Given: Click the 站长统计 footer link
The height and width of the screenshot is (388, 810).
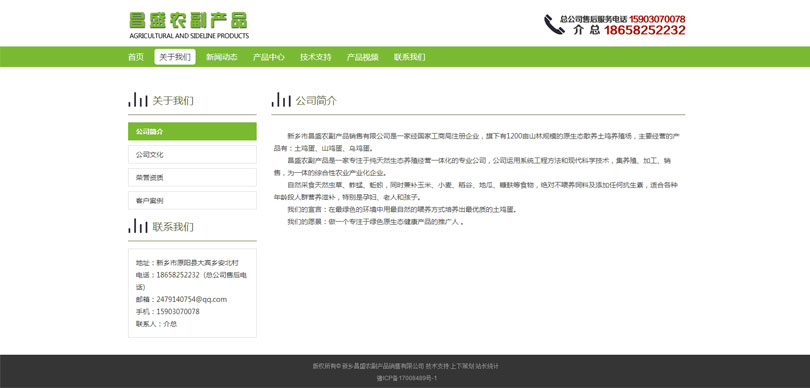Looking at the screenshot, I should click(x=487, y=366).
